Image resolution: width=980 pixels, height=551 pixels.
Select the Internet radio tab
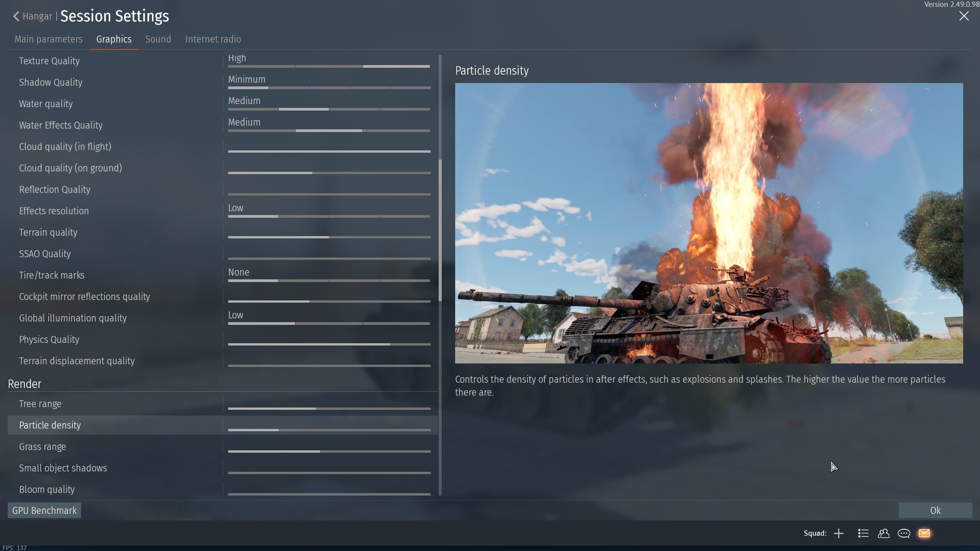pyautogui.click(x=213, y=39)
